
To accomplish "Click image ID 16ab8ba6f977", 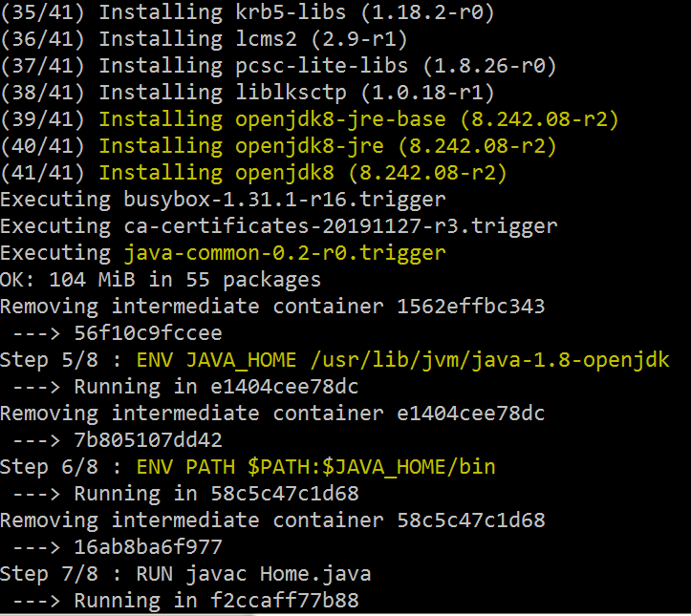I will 147,547.
